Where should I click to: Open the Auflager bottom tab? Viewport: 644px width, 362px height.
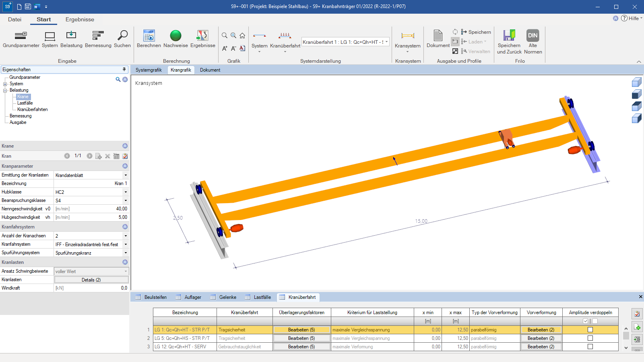[x=188, y=297]
